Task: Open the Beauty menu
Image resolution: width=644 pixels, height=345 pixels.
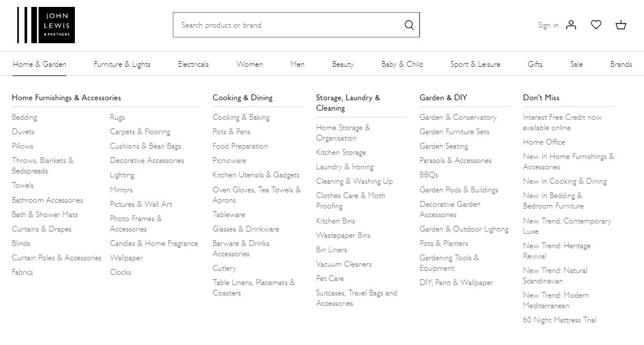Action: pos(343,65)
